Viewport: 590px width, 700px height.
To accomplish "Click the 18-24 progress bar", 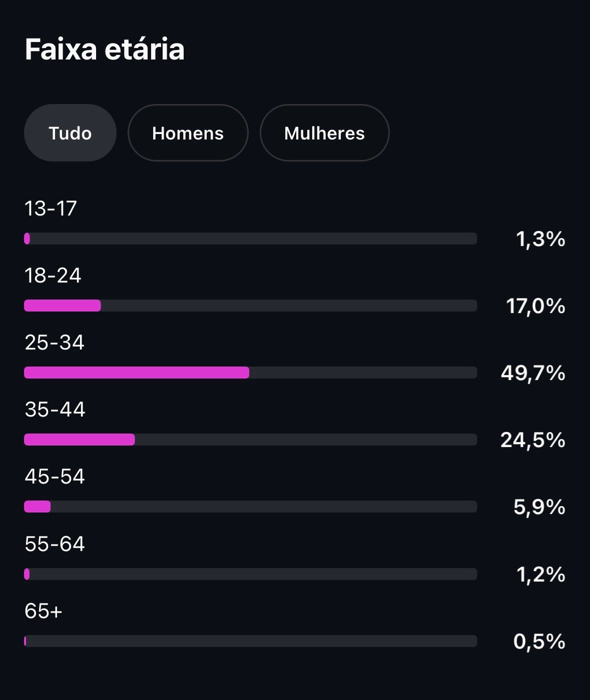I will 250,305.
